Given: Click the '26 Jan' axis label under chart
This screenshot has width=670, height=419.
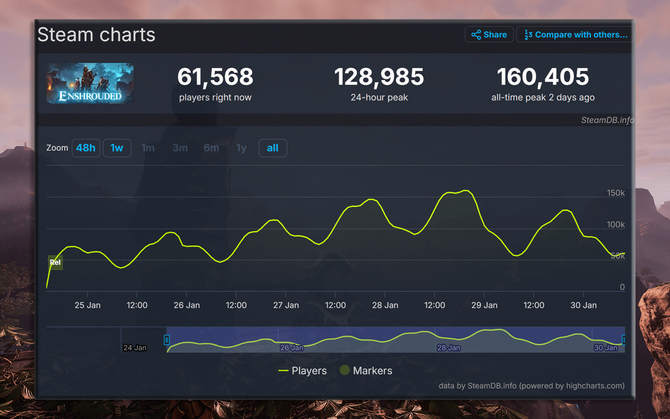Looking at the screenshot, I should pyautogui.click(x=187, y=305).
